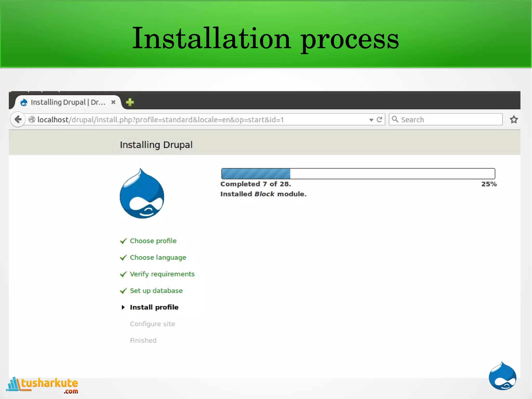The width and height of the screenshot is (532, 399).
Task: Click the Verify requirements step
Action: [162, 274]
